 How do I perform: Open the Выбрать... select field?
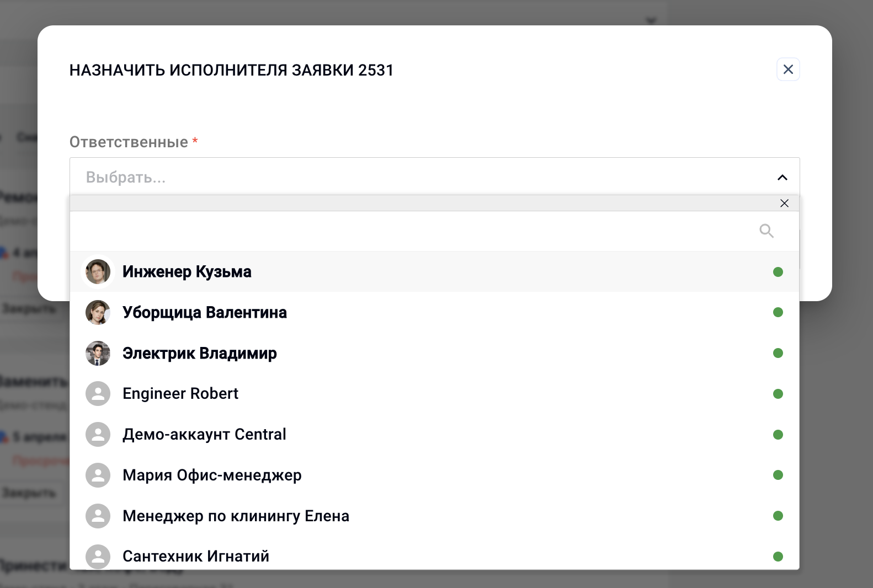[x=434, y=177]
